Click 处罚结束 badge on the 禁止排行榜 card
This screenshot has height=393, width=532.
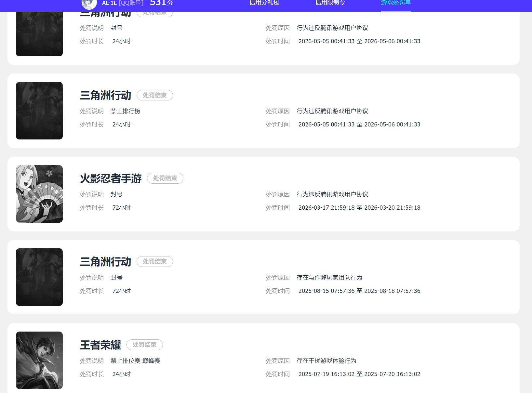pyautogui.click(x=155, y=95)
